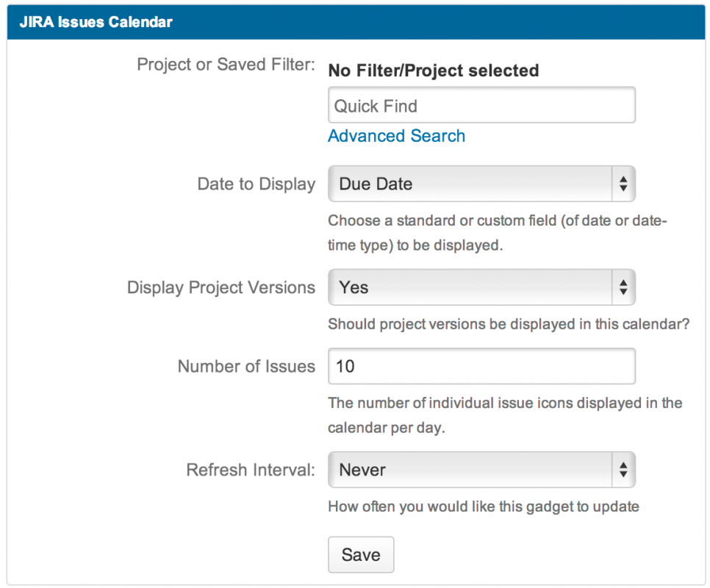Screen dimensions: 710x588
Task: Expand the Display Project Versions dropdown
Action: pos(470,287)
